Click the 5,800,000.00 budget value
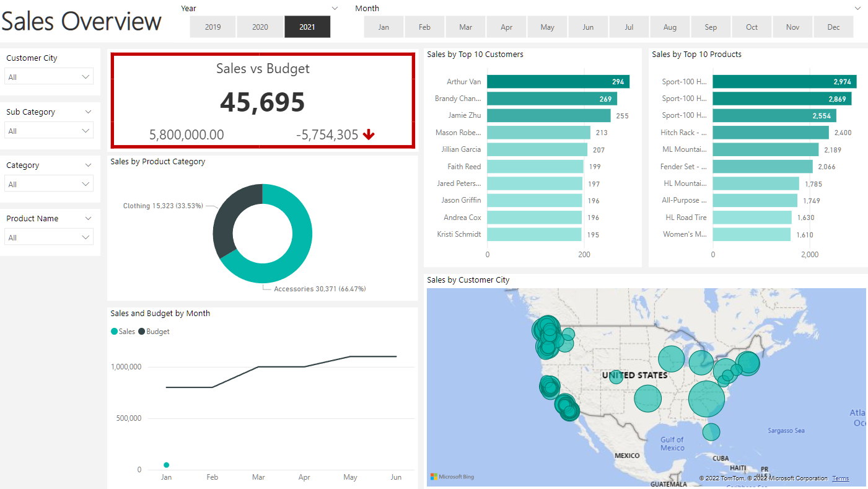The width and height of the screenshot is (868, 489). (186, 134)
